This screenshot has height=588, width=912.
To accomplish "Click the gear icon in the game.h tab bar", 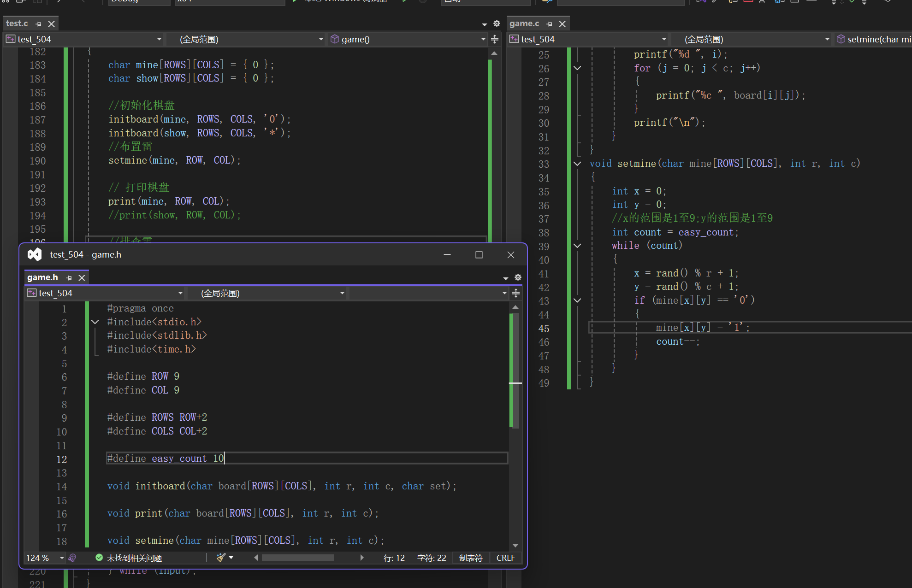I will [518, 277].
